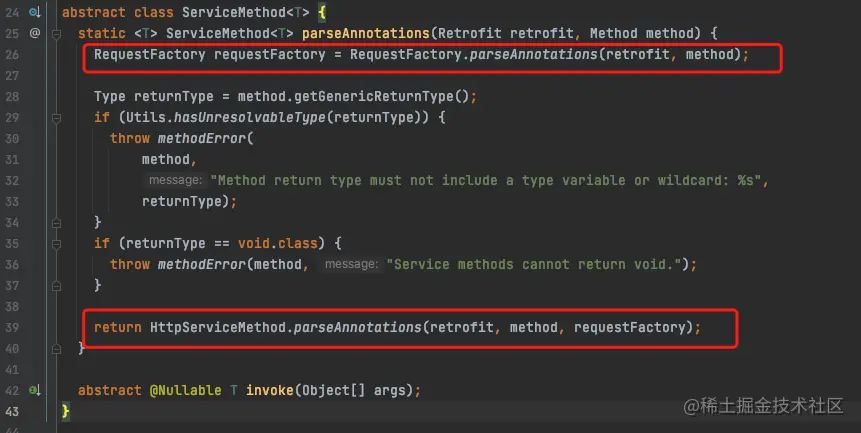
Task: Click the fold end marker on line 34
Action: tap(56, 222)
